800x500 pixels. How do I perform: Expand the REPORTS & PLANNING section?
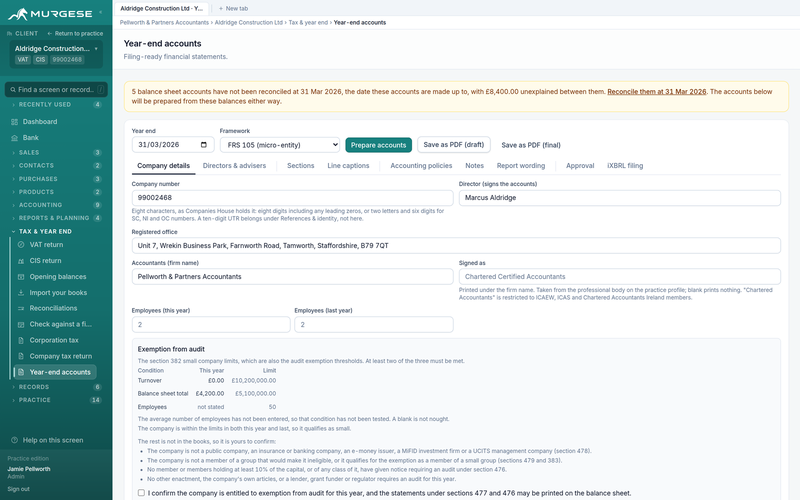pyautogui.click(x=56, y=218)
